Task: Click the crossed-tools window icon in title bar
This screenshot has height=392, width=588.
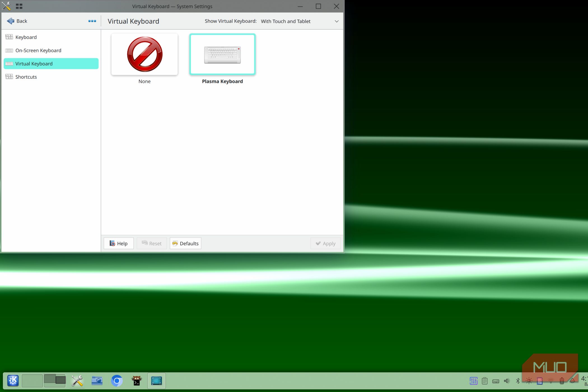Action: (6, 6)
